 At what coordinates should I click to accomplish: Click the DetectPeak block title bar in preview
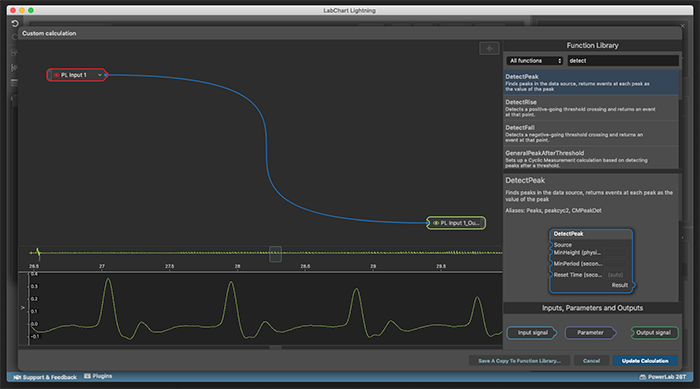(x=591, y=234)
